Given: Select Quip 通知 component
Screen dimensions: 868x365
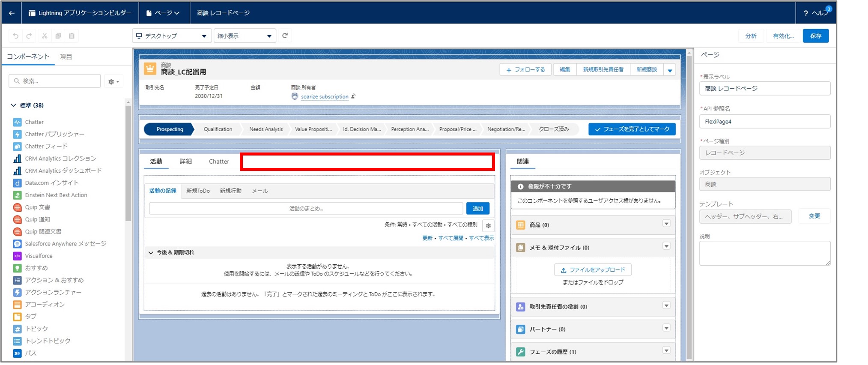Looking at the screenshot, I should coord(32,219).
